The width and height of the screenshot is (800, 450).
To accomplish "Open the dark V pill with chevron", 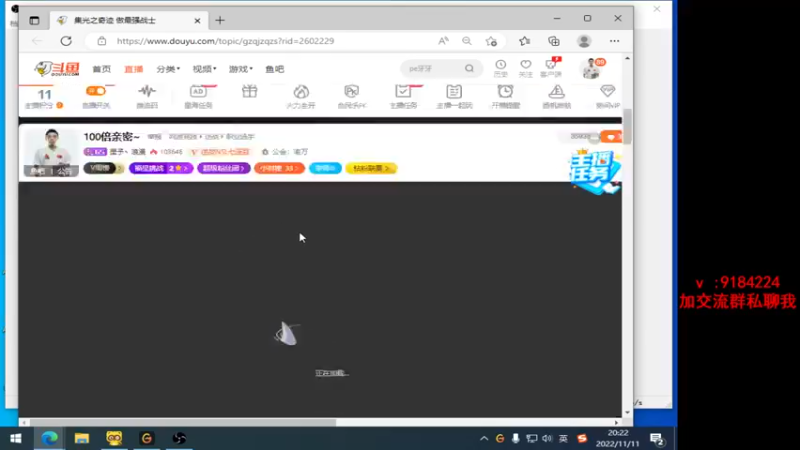I will pyautogui.click(x=104, y=168).
